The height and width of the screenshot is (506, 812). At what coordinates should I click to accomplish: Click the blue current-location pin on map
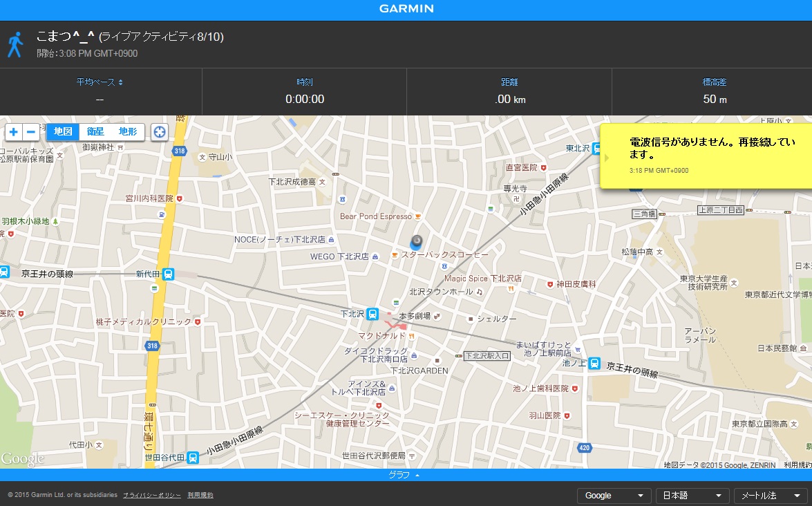click(x=416, y=243)
